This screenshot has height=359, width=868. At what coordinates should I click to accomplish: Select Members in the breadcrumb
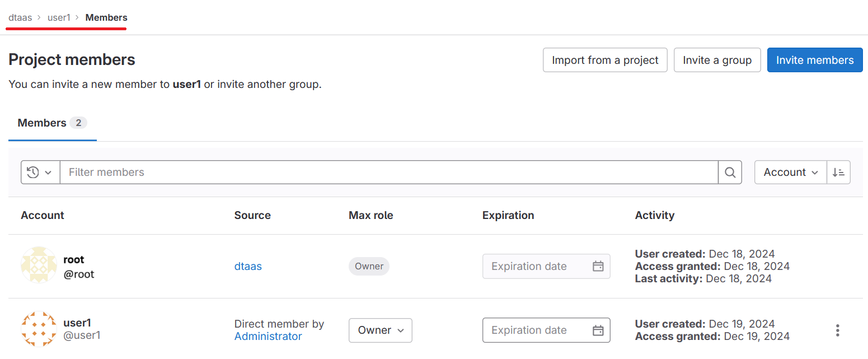coord(106,17)
